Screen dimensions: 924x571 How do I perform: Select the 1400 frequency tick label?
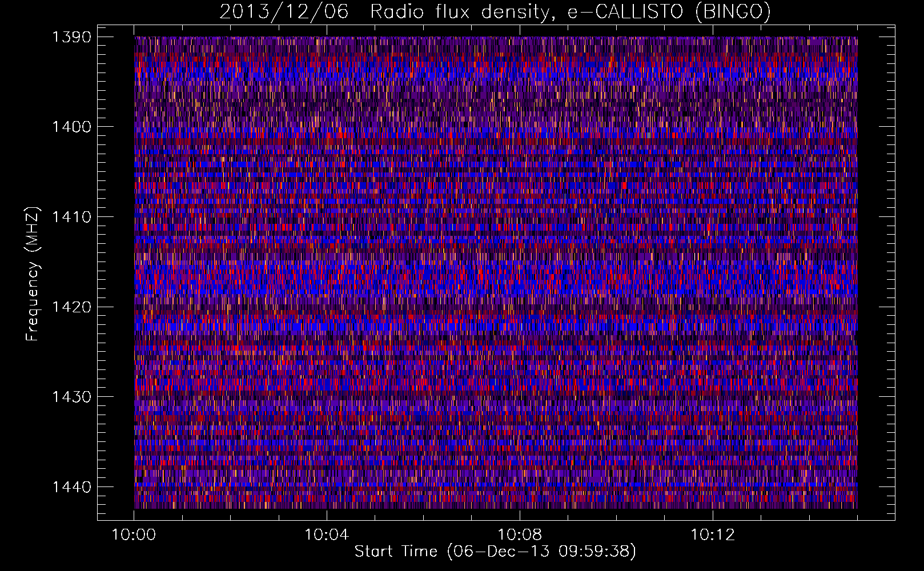click(72, 127)
